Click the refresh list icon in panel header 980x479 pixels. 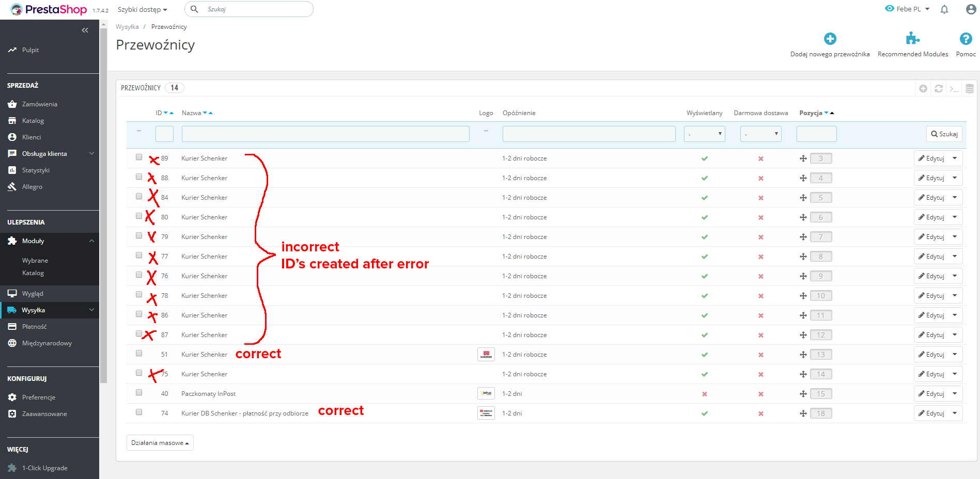pos(939,89)
